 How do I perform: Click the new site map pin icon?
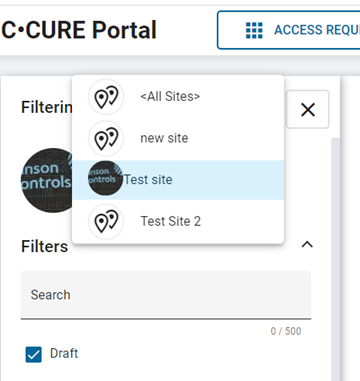pyautogui.click(x=106, y=138)
